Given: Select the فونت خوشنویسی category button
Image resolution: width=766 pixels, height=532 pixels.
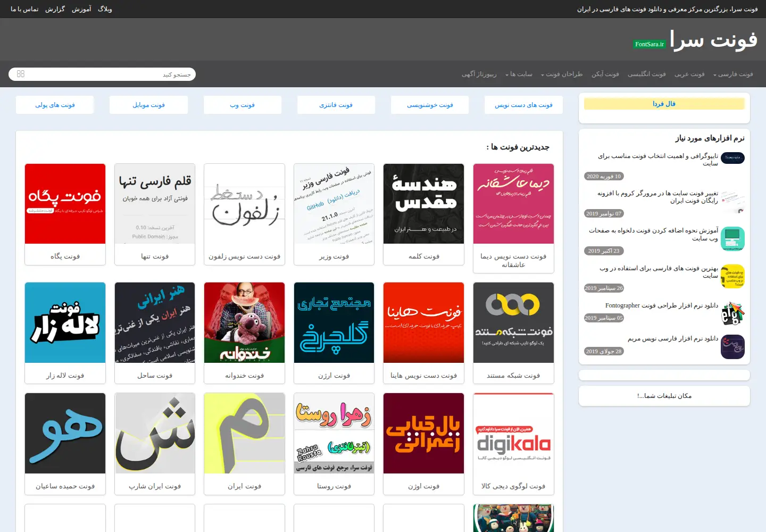Looking at the screenshot, I should 430,105.
